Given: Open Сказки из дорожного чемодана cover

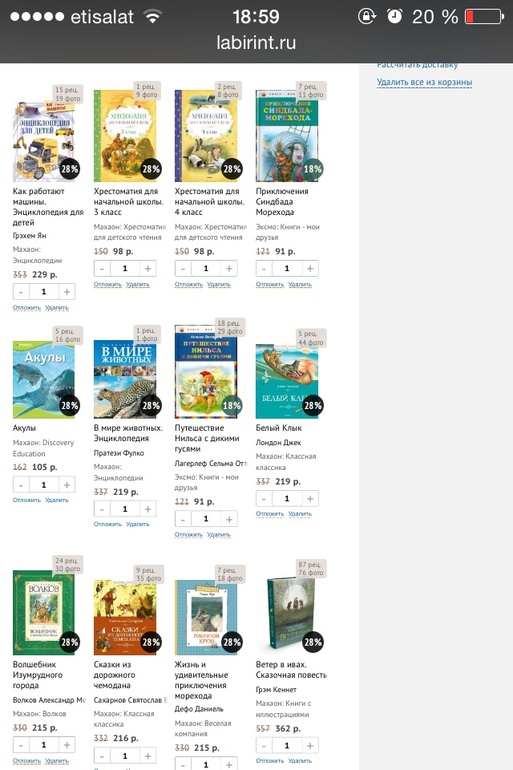Looking at the screenshot, I should pyautogui.click(x=125, y=618).
